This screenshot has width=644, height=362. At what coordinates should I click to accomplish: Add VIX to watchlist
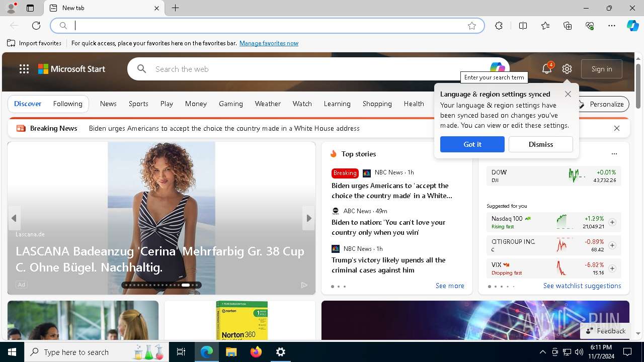[612, 268]
